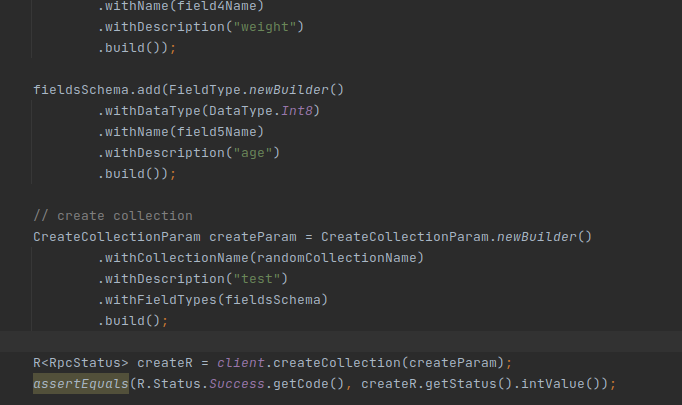Click the italic client variable
682x405 pixels.
tap(241, 363)
